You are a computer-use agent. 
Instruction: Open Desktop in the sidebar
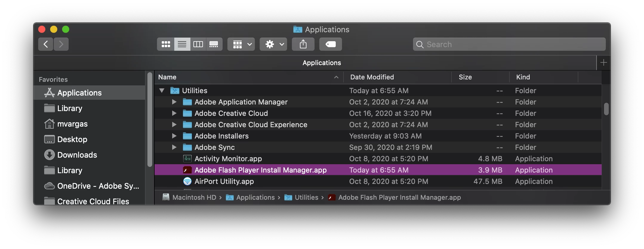tap(90, 139)
